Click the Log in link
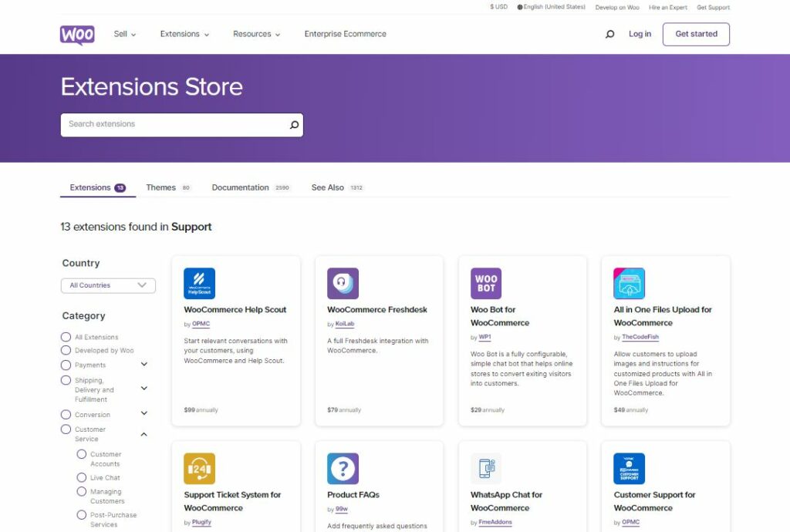 (640, 34)
